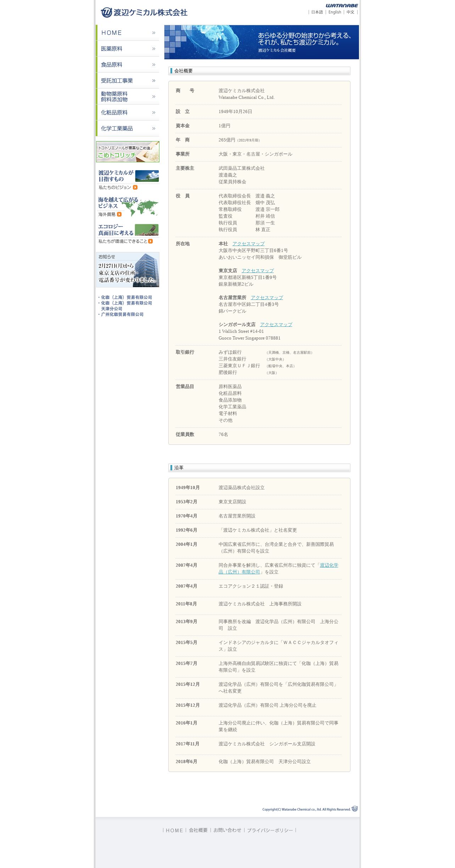Screen dimensions: 455x868
Task: Open HOME in the sidebar menu
Action: tap(128, 33)
